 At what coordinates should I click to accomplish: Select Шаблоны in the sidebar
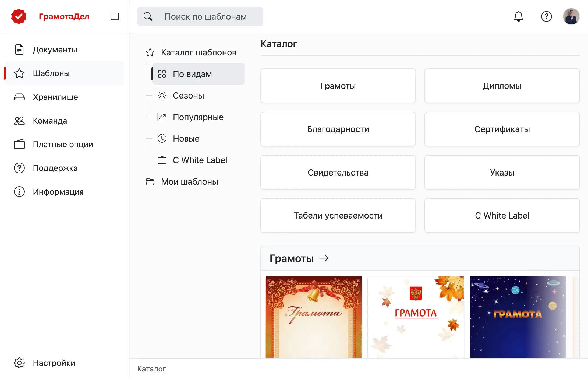65,73
